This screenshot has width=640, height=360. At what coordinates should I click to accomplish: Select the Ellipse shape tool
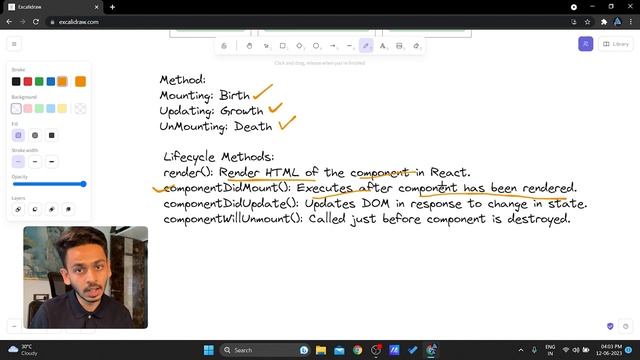coord(316,46)
